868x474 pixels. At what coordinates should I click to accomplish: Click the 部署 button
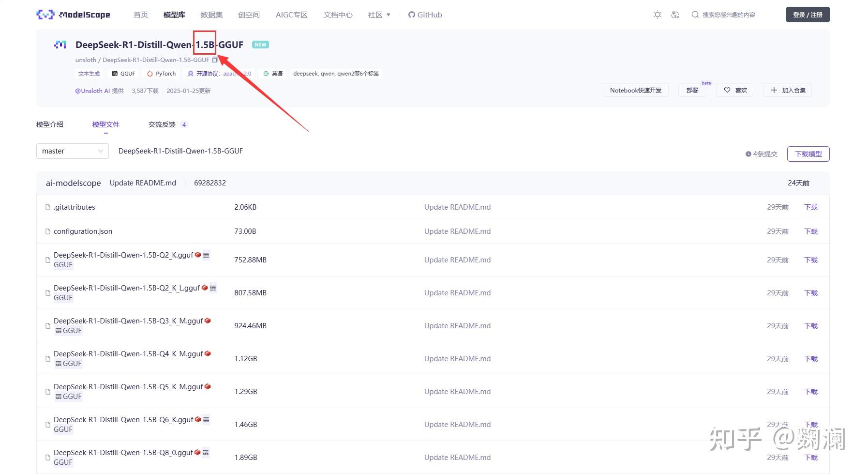point(692,90)
